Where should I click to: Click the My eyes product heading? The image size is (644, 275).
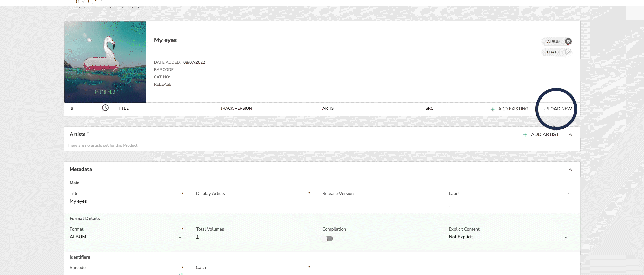pyautogui.click(x=165, y=40)
